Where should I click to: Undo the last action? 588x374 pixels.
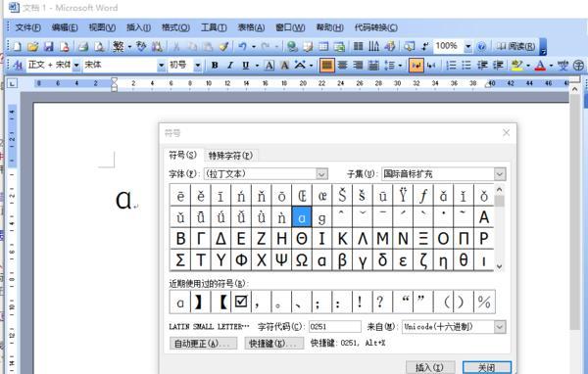click(x=242, y=46)
